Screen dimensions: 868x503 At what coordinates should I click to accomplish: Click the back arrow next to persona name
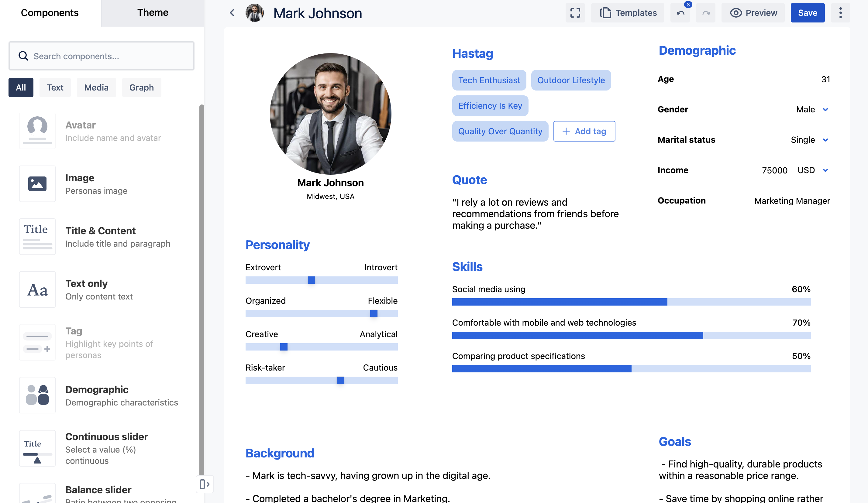click(x=232, y=13)
